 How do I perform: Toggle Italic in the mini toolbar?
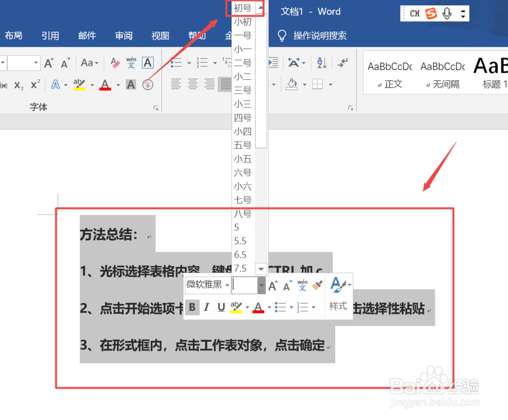click(206, 307)
